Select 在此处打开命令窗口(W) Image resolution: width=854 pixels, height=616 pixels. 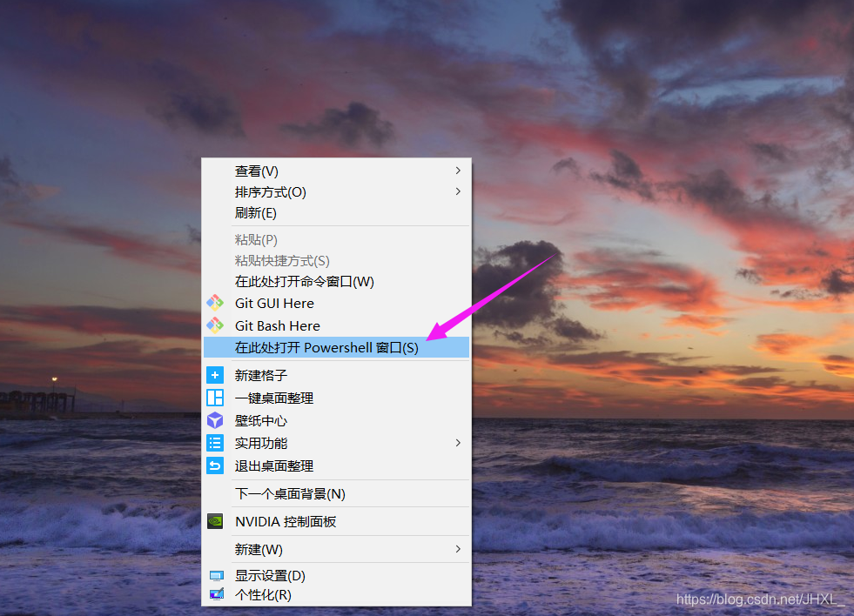(x=336, y=281)
